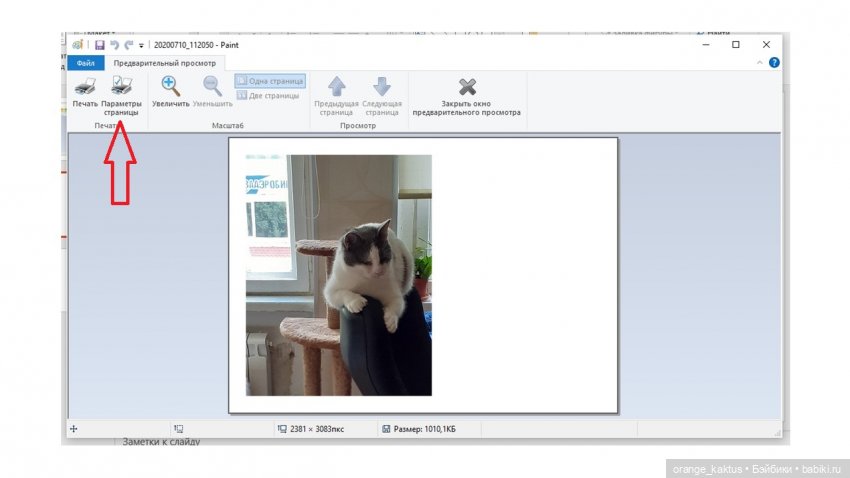This screenshot has width=850, height=478.
Task: Click the Увеличить zoom-in magnifier
Action: click(170, 87)
